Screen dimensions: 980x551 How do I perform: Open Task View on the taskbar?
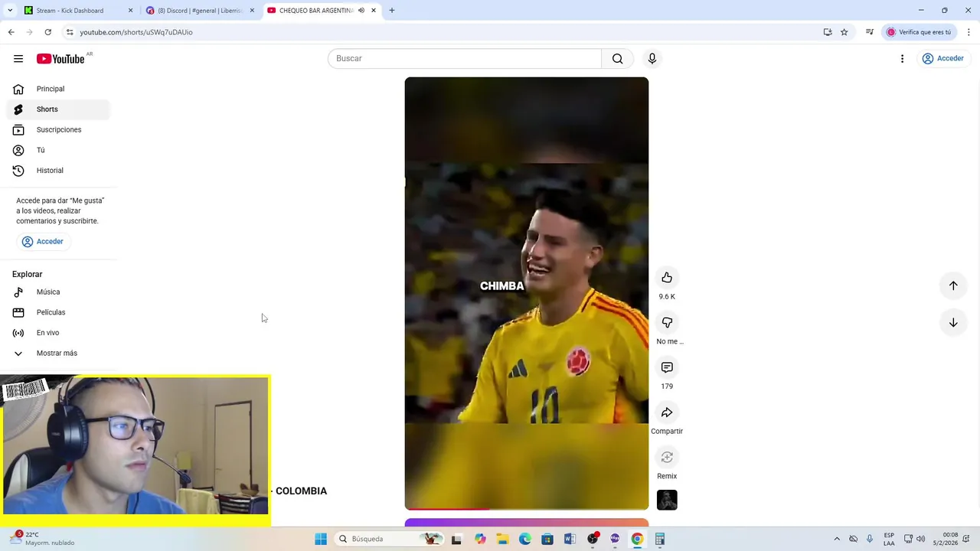click(457, 539)
